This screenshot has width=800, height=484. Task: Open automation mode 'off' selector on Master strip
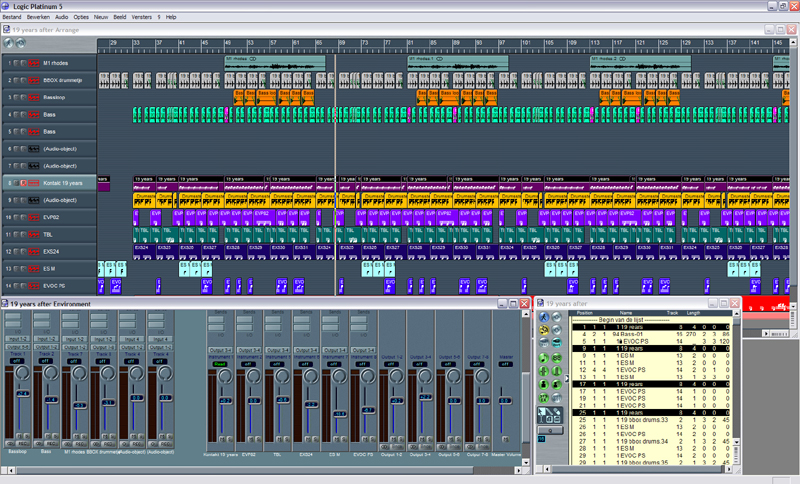pos(505,364)
